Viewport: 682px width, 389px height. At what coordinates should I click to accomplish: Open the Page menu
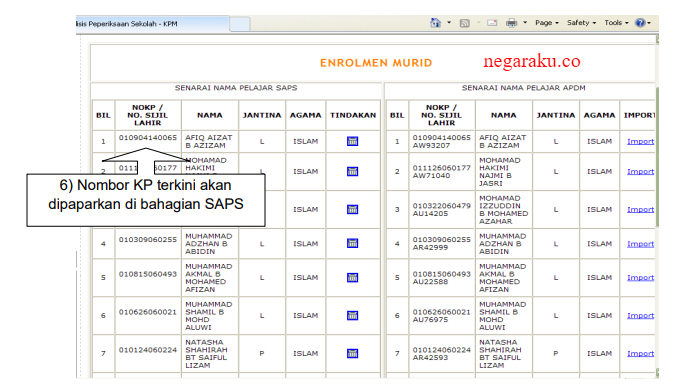[x=547, y=23]
